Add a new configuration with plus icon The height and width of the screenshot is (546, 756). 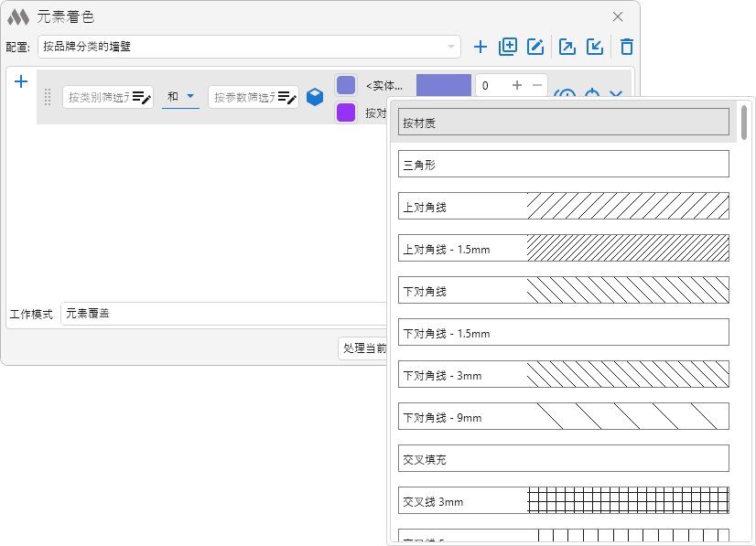(481, 47)
